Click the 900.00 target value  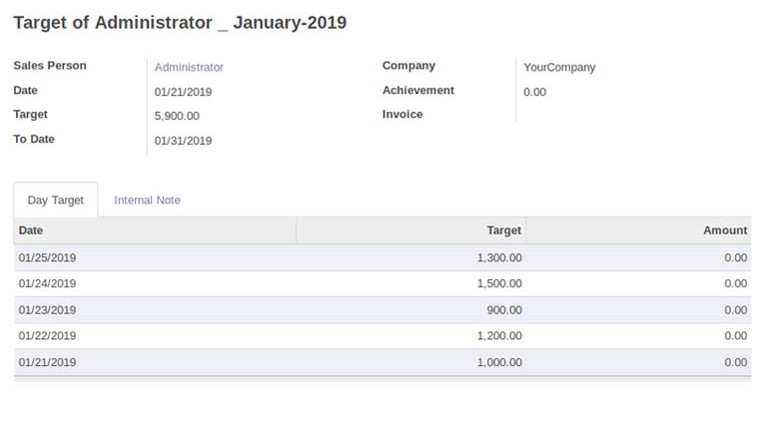point(504,310)
